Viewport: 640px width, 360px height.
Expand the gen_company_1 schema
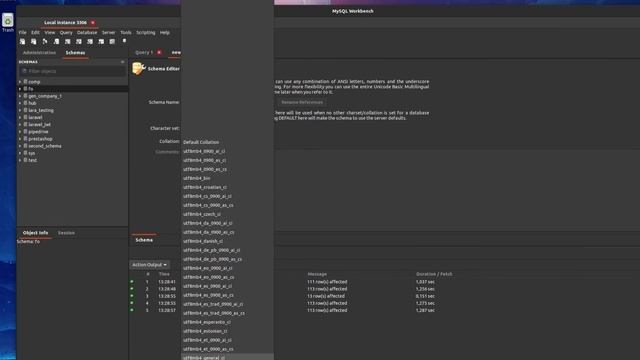tap(20, 96)
